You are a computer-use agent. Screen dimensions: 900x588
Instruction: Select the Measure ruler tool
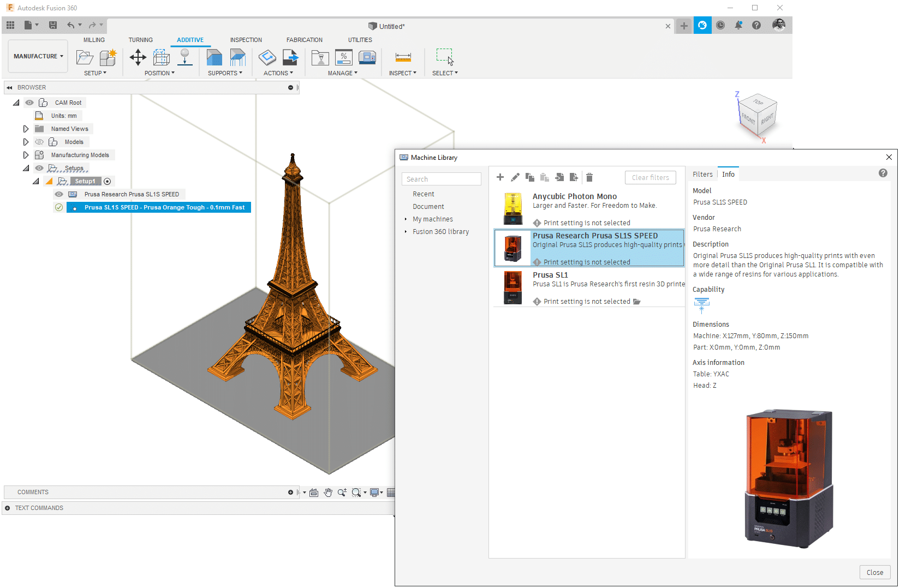403,57
